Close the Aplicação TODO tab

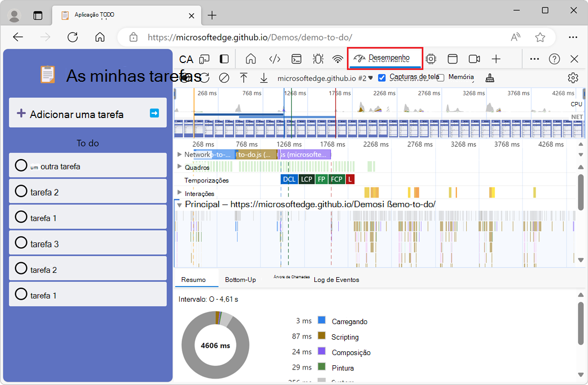tap(191, 15)
